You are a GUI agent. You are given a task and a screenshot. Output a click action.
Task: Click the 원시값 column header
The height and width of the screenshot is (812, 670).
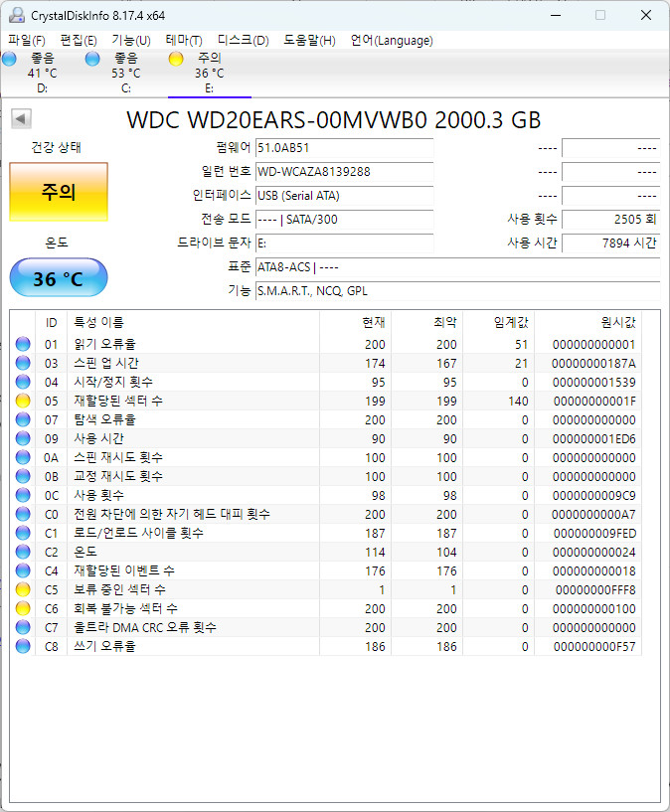587,323
